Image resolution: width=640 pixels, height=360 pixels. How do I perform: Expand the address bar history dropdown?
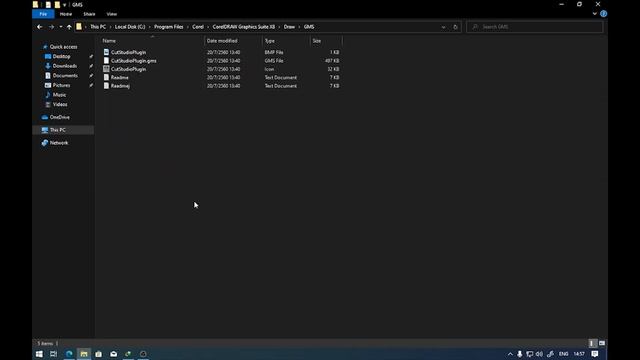coord(443,27)
